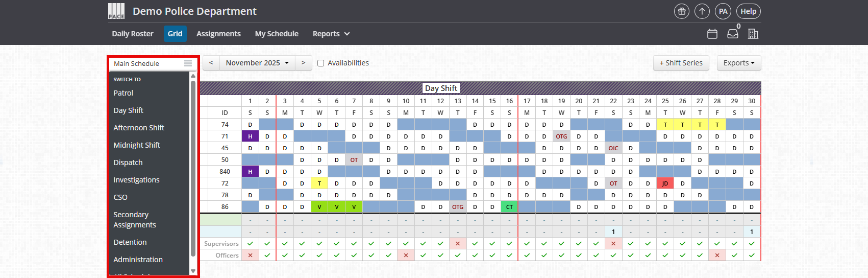Expand the Exports dropdown
868x278 pixels.
[x=739, y=63]
